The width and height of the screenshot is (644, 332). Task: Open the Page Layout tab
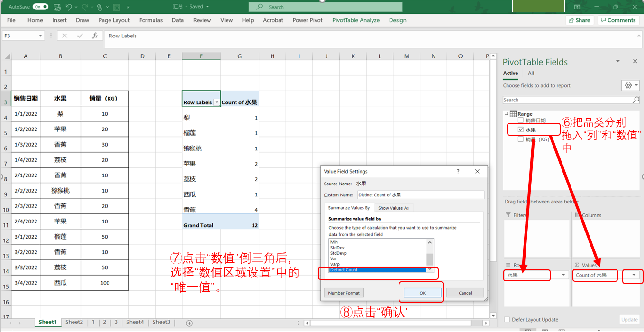pyautogui.click(x=114, y=20)
